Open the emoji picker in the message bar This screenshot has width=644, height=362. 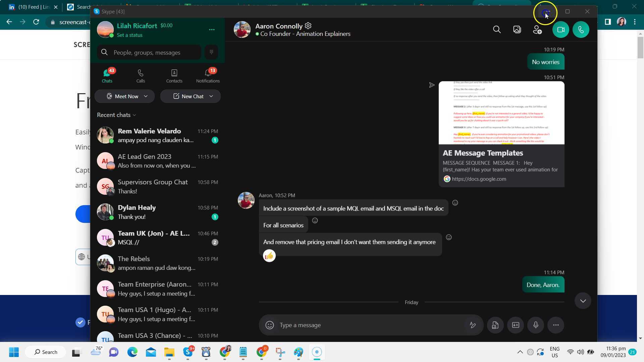269,325
